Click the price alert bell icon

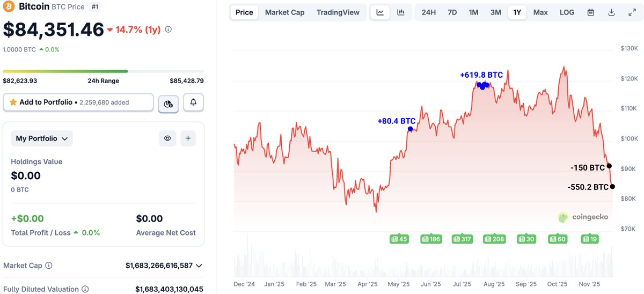[193, 102]
